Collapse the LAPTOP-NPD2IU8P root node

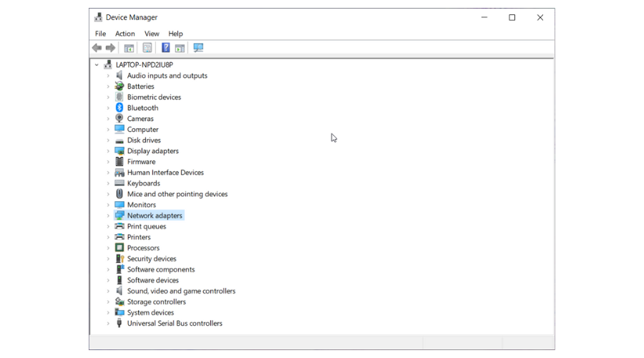tap(97, 64)
